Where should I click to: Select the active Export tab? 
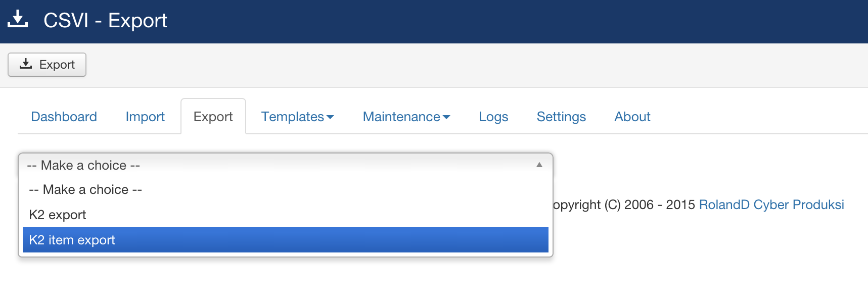coord(213,117)
